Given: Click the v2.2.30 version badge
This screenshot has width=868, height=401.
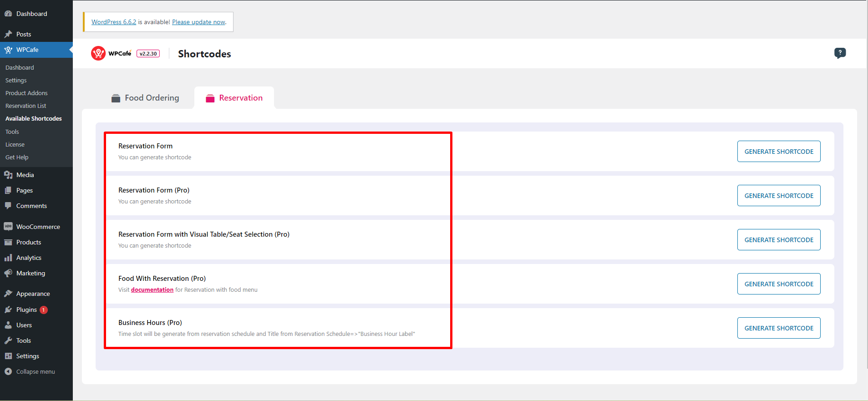Looking at the screenshot, I should [x=148, y=54].
